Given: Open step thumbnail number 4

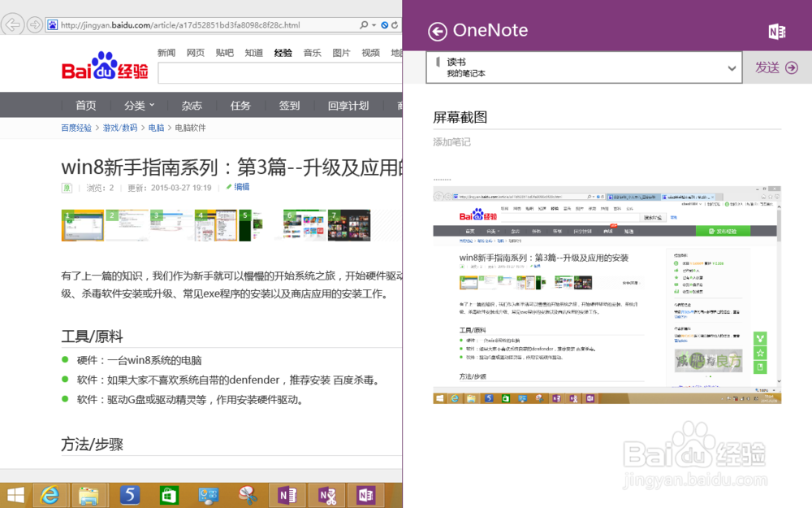Looking at the screenshot, I should tap(216, 225).
